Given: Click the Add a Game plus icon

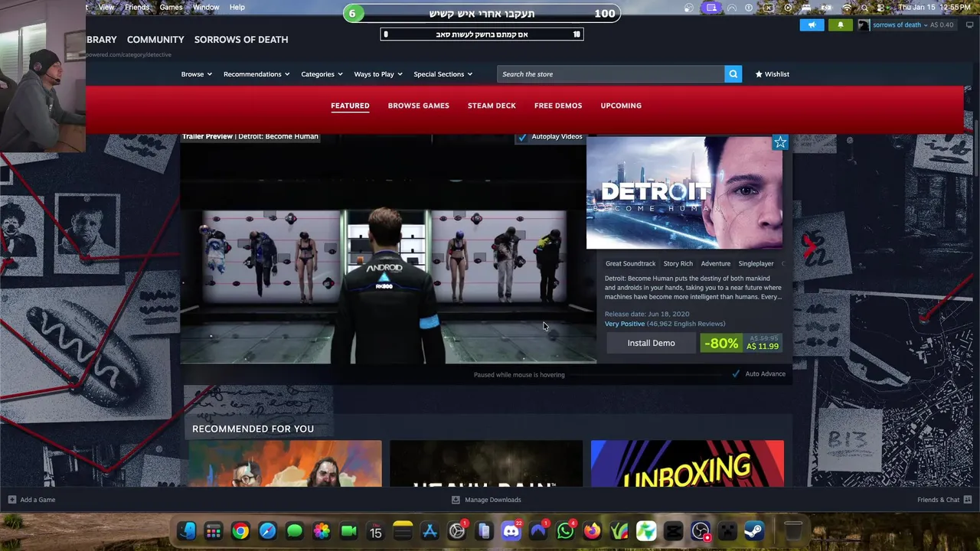Looking at the screenshot, I should (x=11, y=500).
